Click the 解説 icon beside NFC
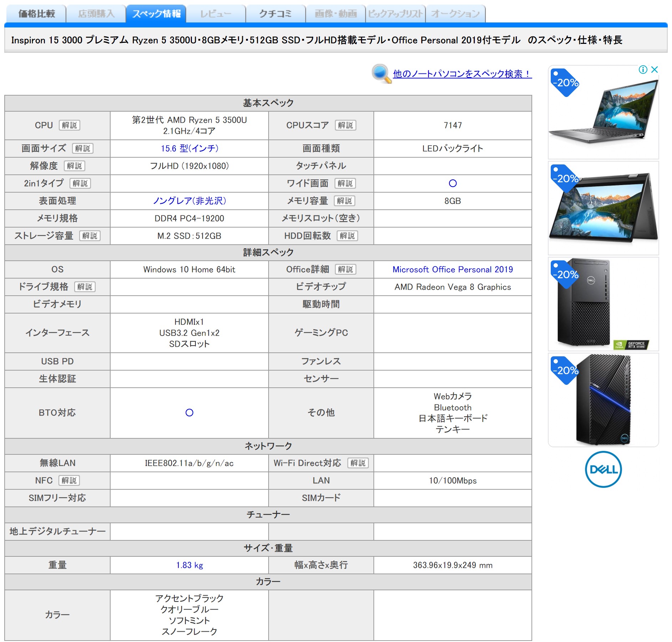Image resolution: width=672 pixels, height=642 pixels. tap(69, 480)
